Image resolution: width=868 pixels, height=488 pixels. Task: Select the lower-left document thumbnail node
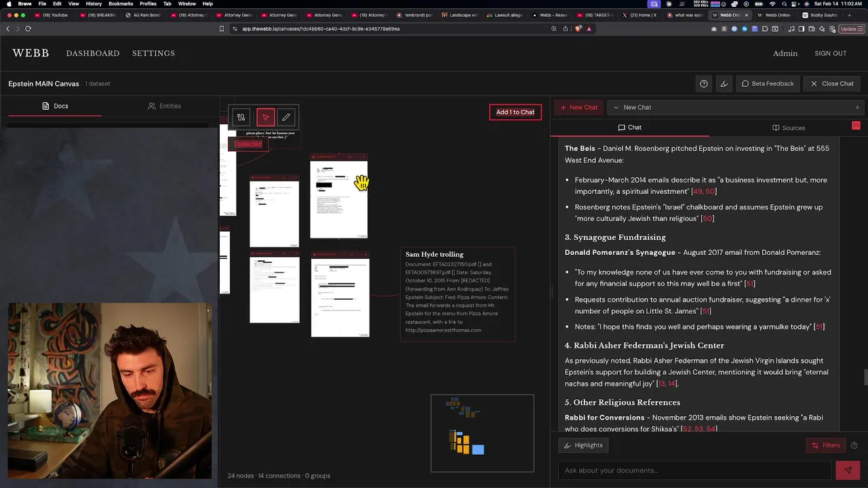[x=275, y=287]
